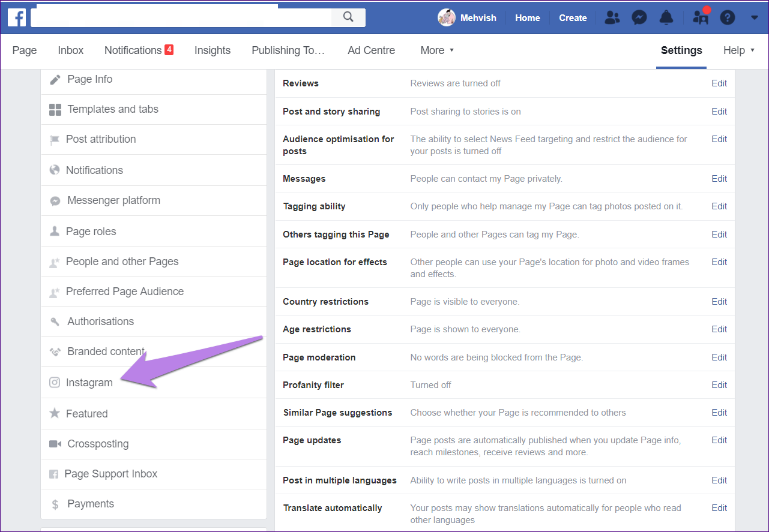Go to Home in top bar
The height and width of the screenshot is (532, 769).
(528, 18)
